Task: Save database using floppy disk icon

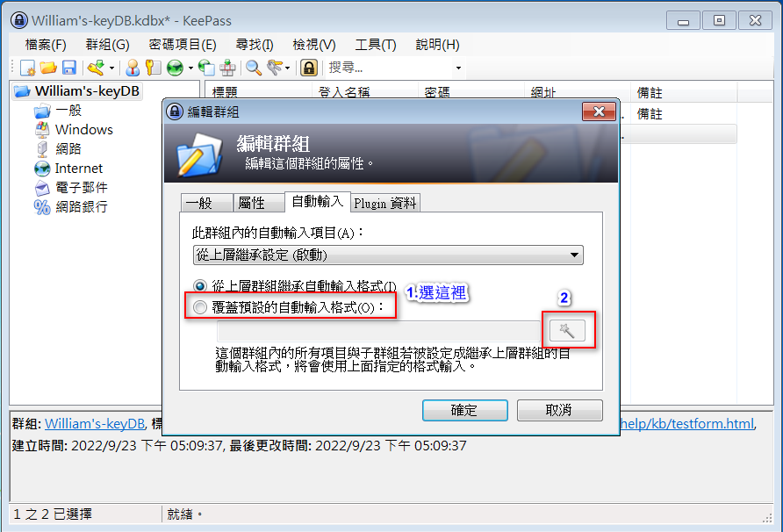Action: tap(69, 68)
